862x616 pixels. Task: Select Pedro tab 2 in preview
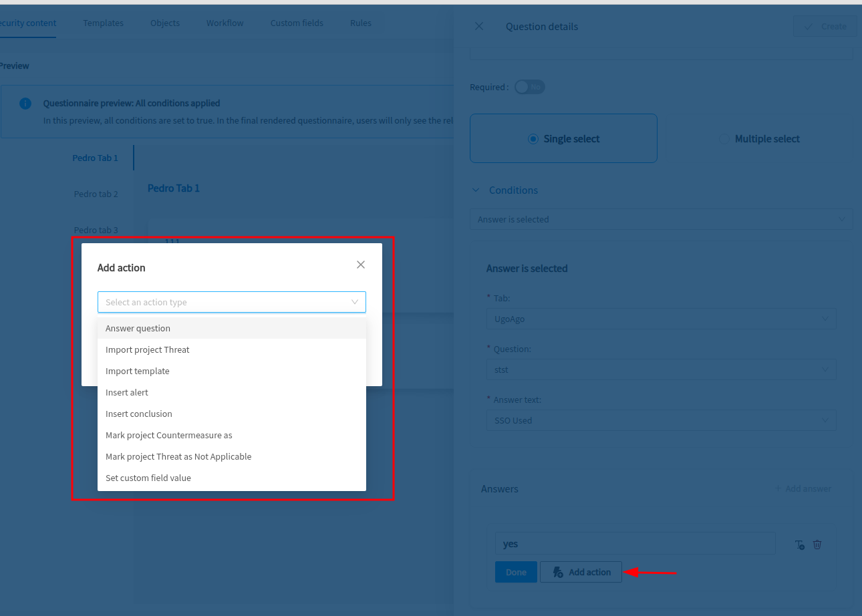[x=96, y=194]
